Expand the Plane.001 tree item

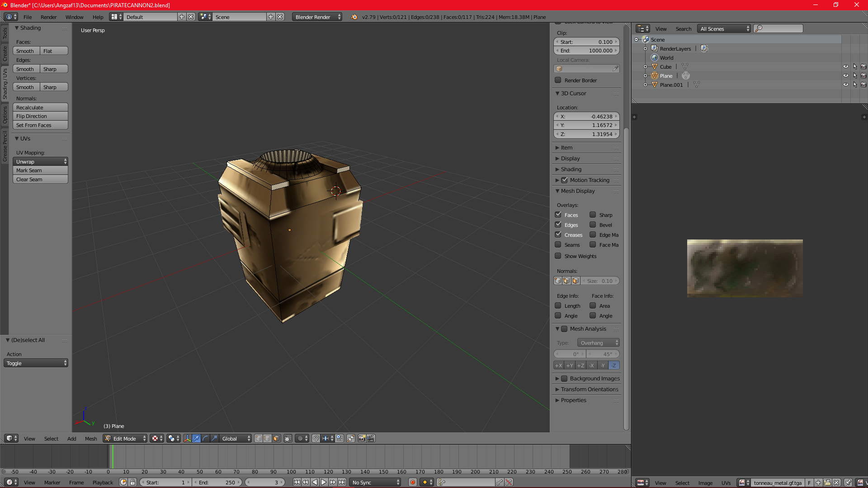click(645, 84)
